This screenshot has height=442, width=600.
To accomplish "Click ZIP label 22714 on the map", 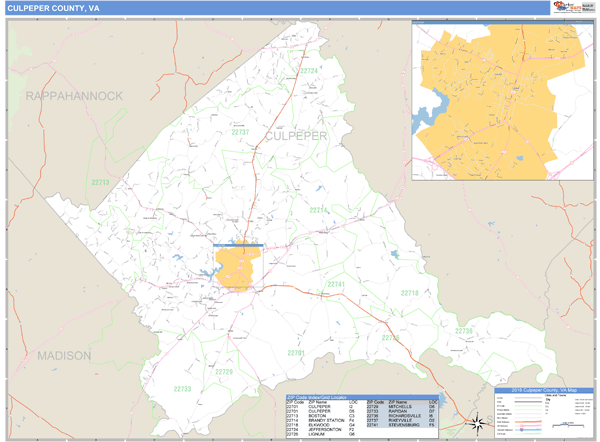I will coord(318,210).
